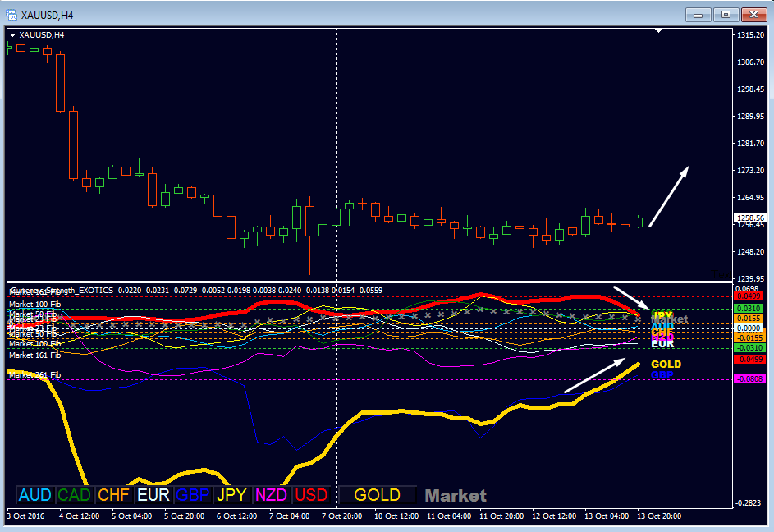Click the JPY currency button
This screenshot has height=532, width=774.
[x=231, y=495]
